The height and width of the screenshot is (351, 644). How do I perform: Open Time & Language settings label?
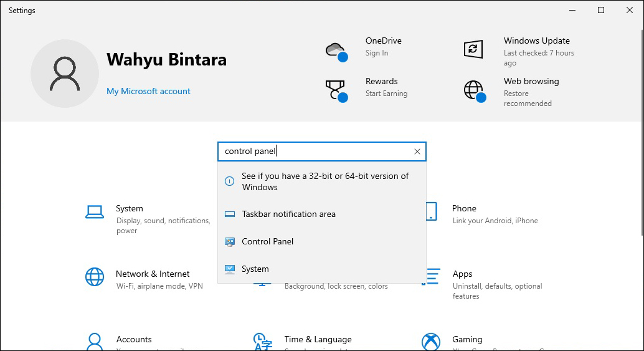[318, 339]
